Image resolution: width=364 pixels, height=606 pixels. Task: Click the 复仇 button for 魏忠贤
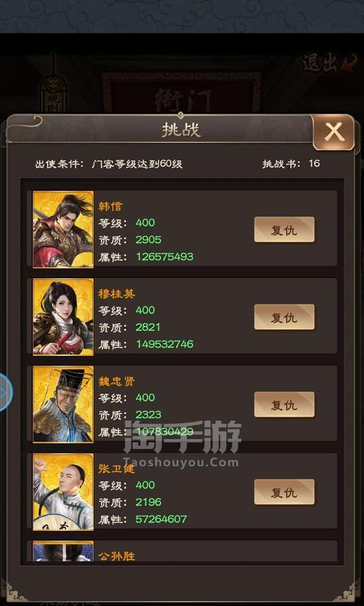click(284, 404)
